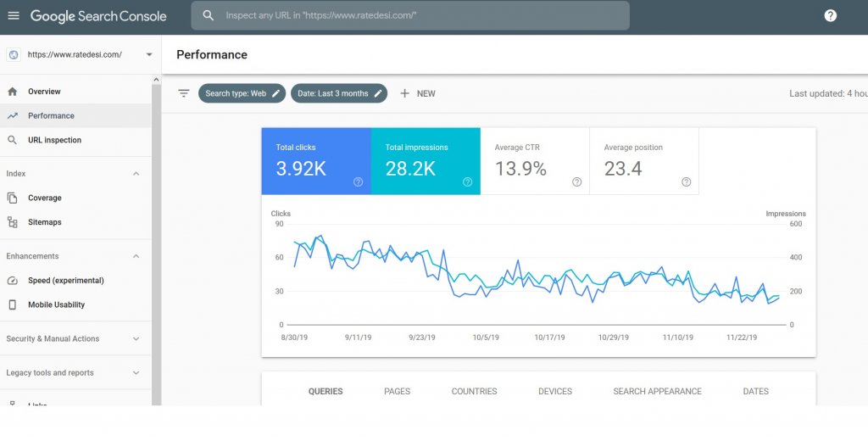
Task: Click the filter list icon
Action: [184, 93]
